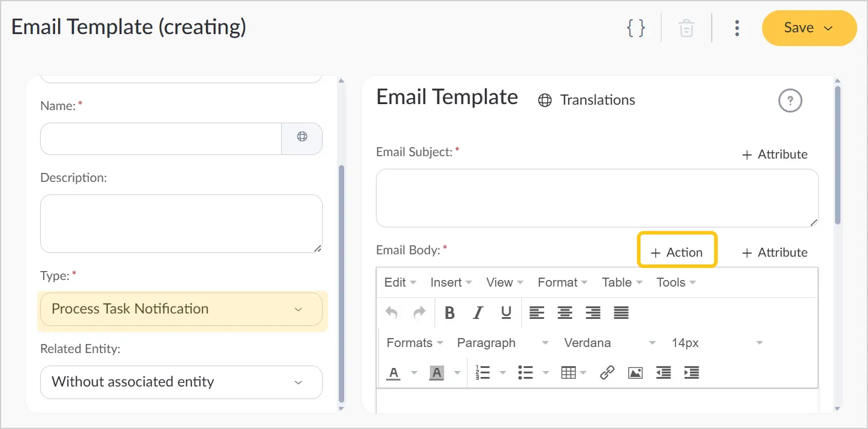Viewport: 868px width, 429px height.
Task: Open the text color dropdown arrow
Action: (x=414, y=373)
